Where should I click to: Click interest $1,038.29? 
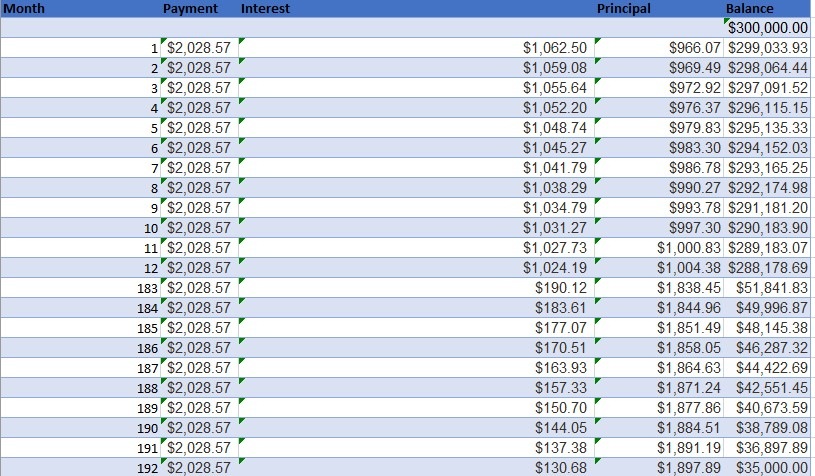[x=416, y=188]
